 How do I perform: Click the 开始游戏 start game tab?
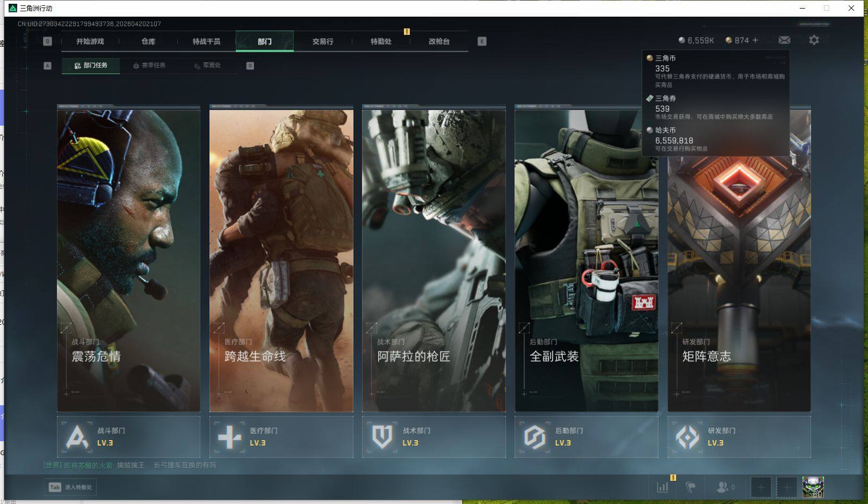click(x=90, y=41)
